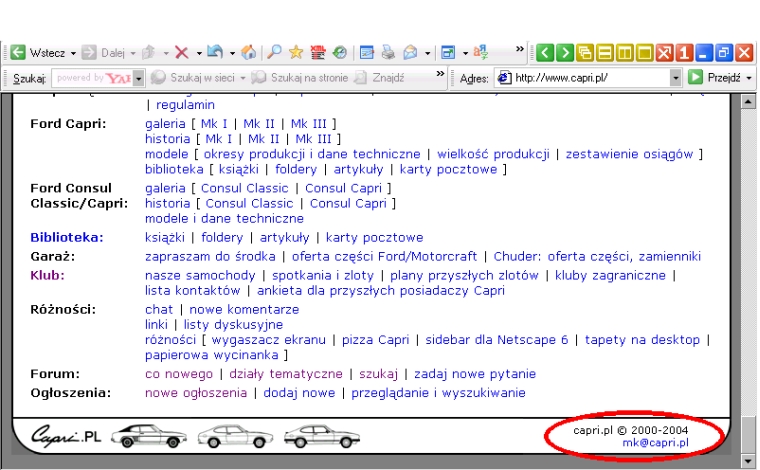Viewport: 760px width, 470px height.
Task: Open the karty pocztowe link under Biblioteka
Action: (374, 238)
